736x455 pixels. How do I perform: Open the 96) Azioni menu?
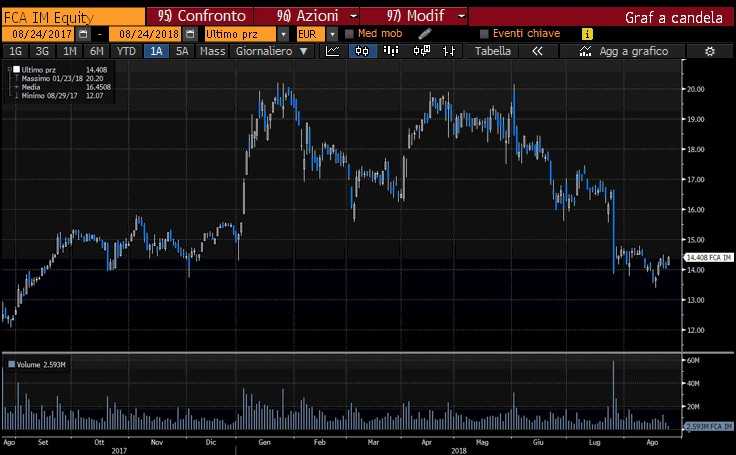tap(307, 16)
